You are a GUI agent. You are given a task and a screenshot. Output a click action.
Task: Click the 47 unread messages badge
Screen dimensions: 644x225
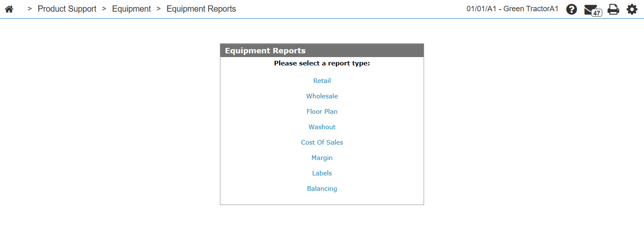click(x=597, y=13)
